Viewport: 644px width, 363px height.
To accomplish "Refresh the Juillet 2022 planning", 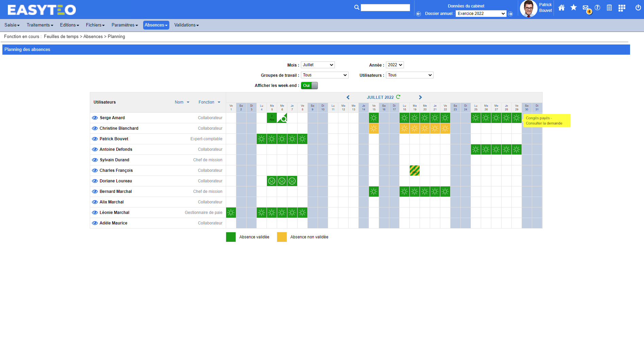I will pyautogui.click(x=398, y=97).
